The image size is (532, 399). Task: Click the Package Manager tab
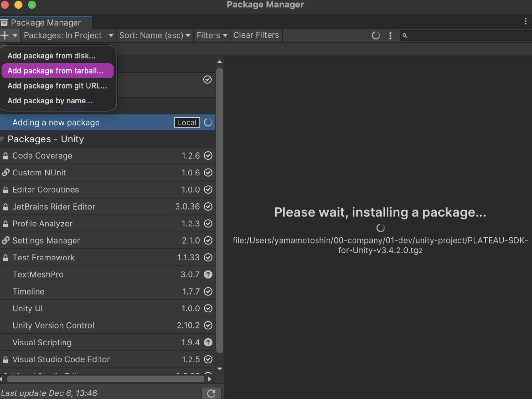point(45,23)
